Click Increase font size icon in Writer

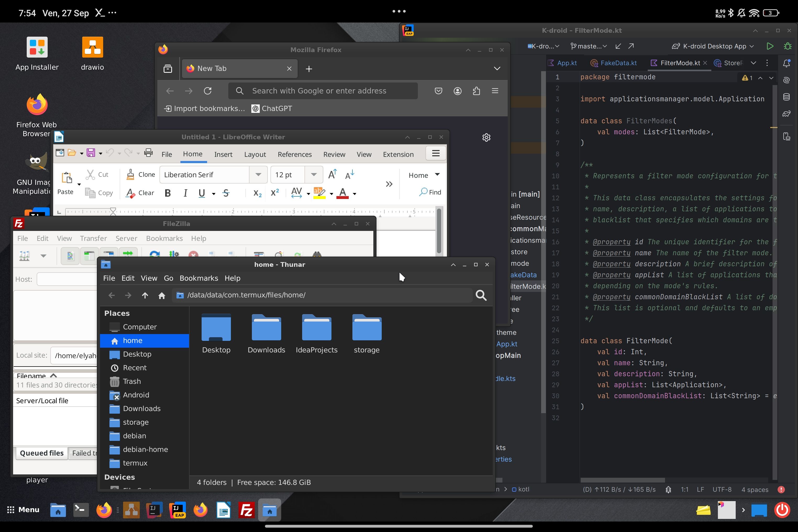point(332,174)
